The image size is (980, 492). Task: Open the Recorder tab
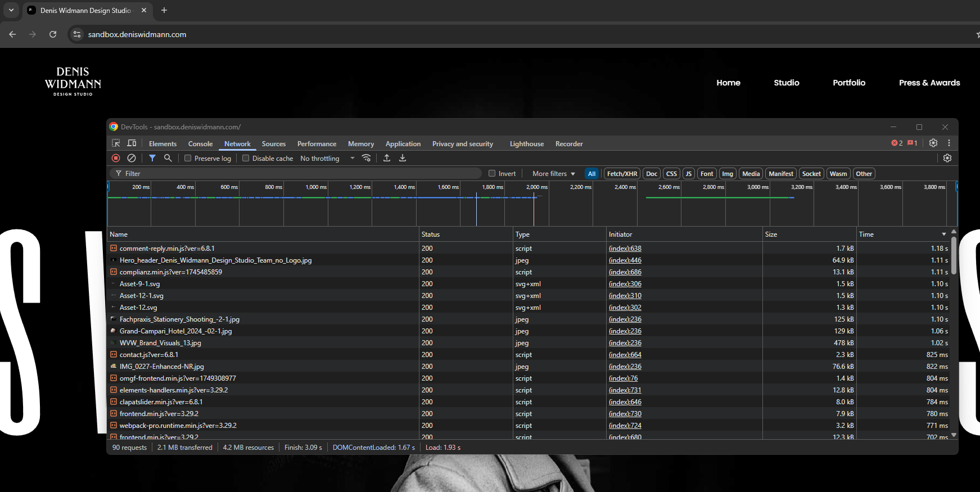[569, 144]
